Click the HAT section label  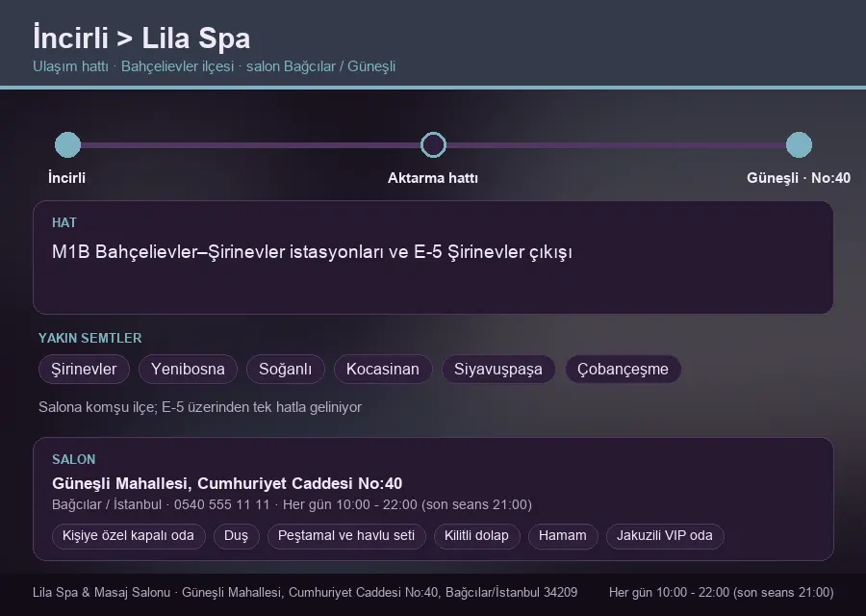coord(64,222)
